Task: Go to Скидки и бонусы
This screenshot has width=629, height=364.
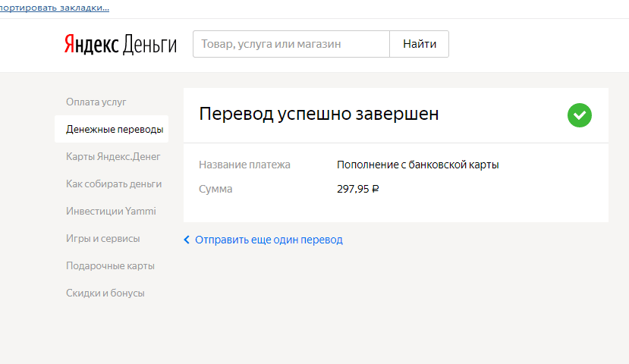Action: tap(105, 293)
